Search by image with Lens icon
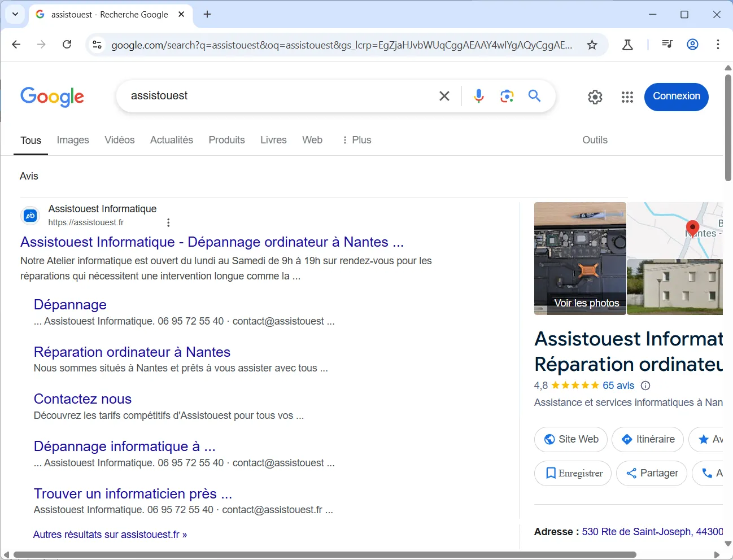 click(x=507, y=96)
